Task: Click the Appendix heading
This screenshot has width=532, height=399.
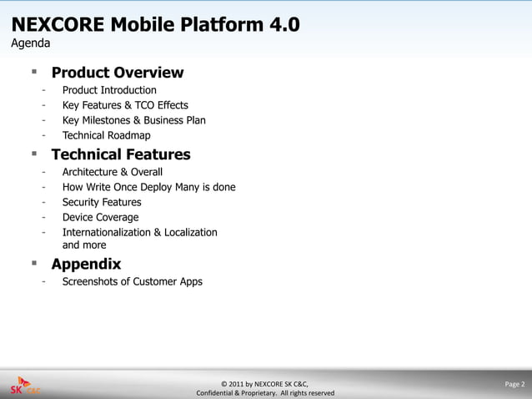Action: (86, 264)
